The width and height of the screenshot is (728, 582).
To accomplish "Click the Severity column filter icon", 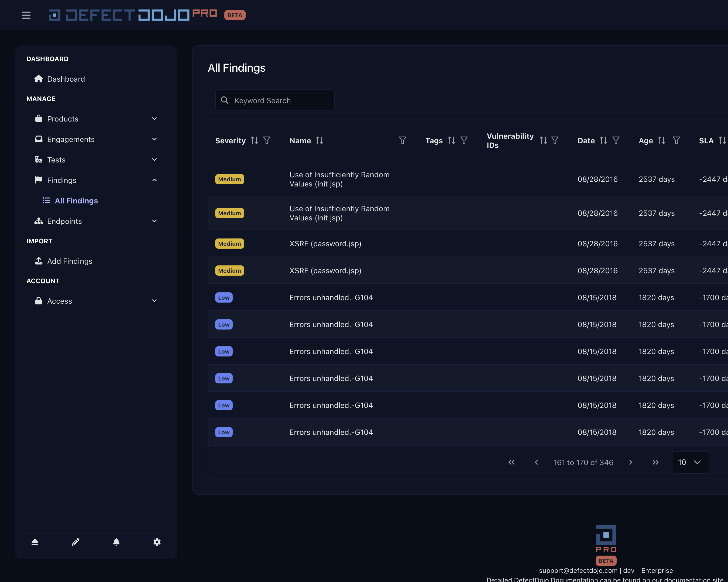I will point(267,140).
